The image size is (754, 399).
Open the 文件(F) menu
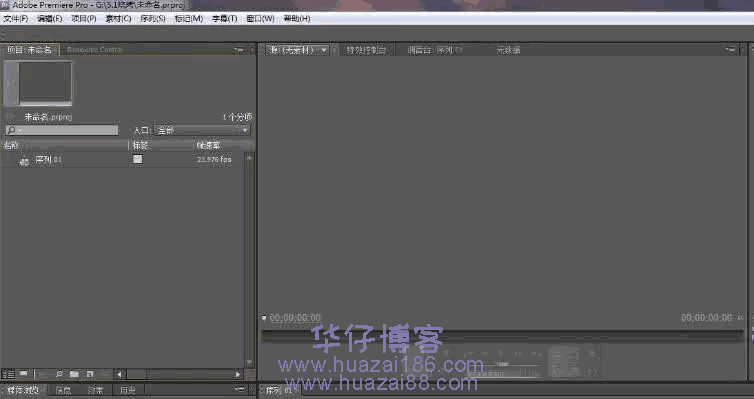(x=16, y=19)
